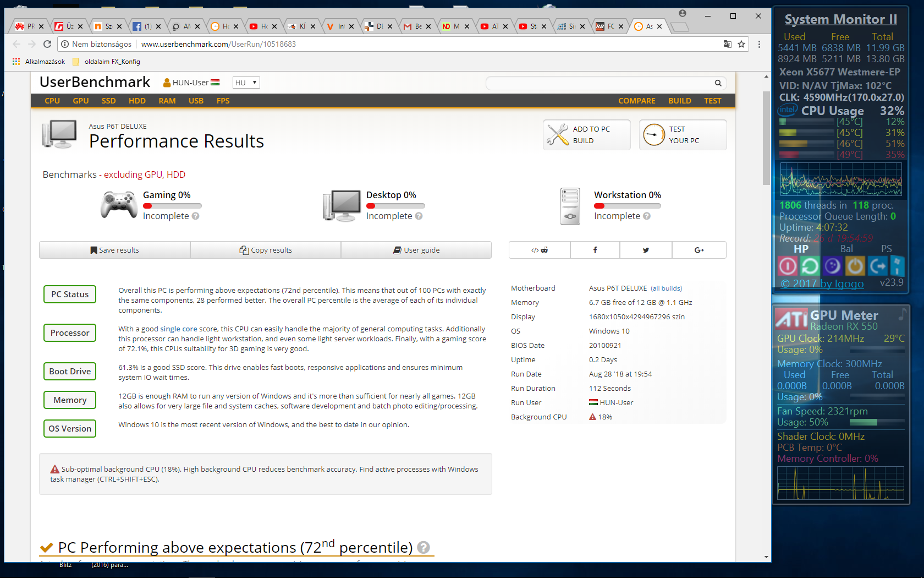The height and width of the screenshot is (578, 924).
Task: Click orange power icon in System Monitor II
Action: point(855,266)
